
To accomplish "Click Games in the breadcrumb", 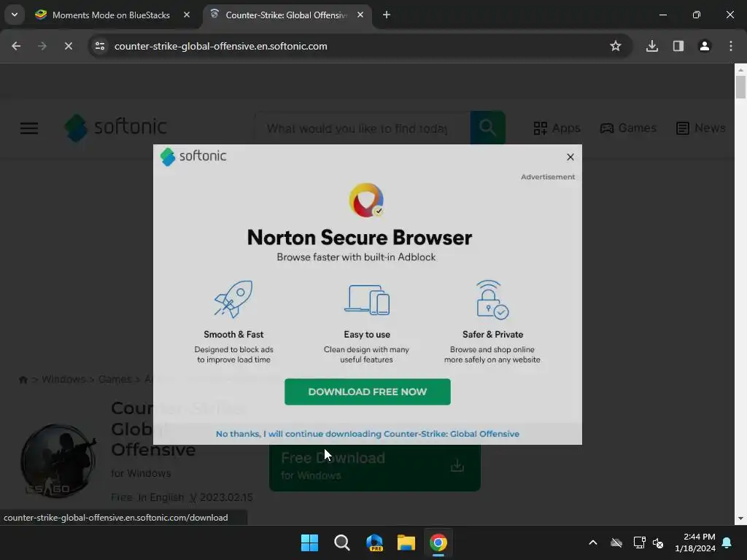I will click(115, 379).
